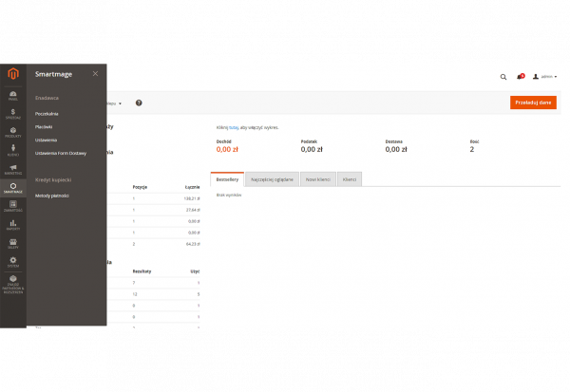The width and height of the screenshot is (570, 392).
Task: Click the results value 7 cell
Action: click(x=134, y=283)
